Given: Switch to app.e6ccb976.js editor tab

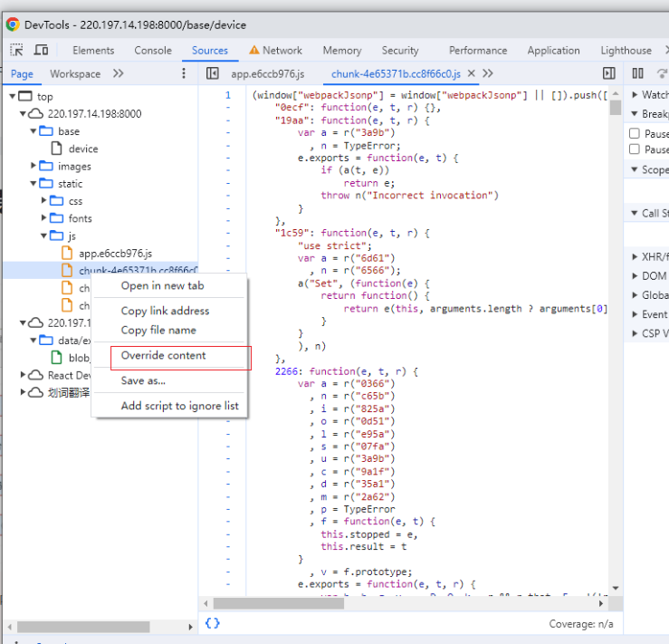Looking at the screenshot, I should pyautogui.click(x=267, y=74).
